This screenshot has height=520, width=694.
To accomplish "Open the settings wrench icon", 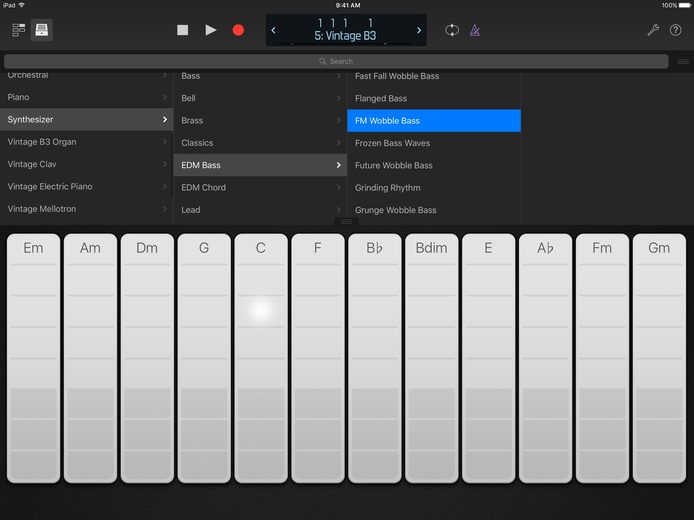I will pyautogui.click(x=653, y=30).
